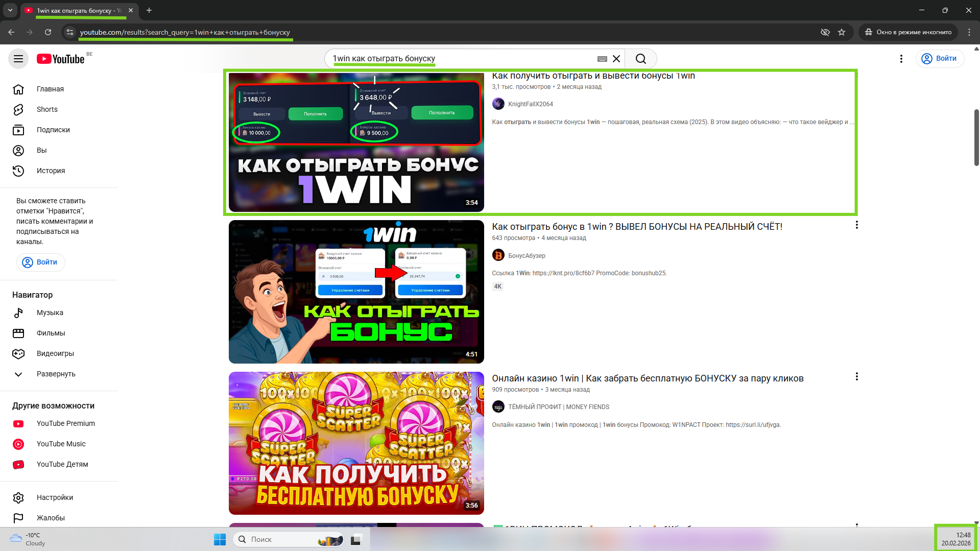
Task: Click the magnifier search button
Action: 641,59
